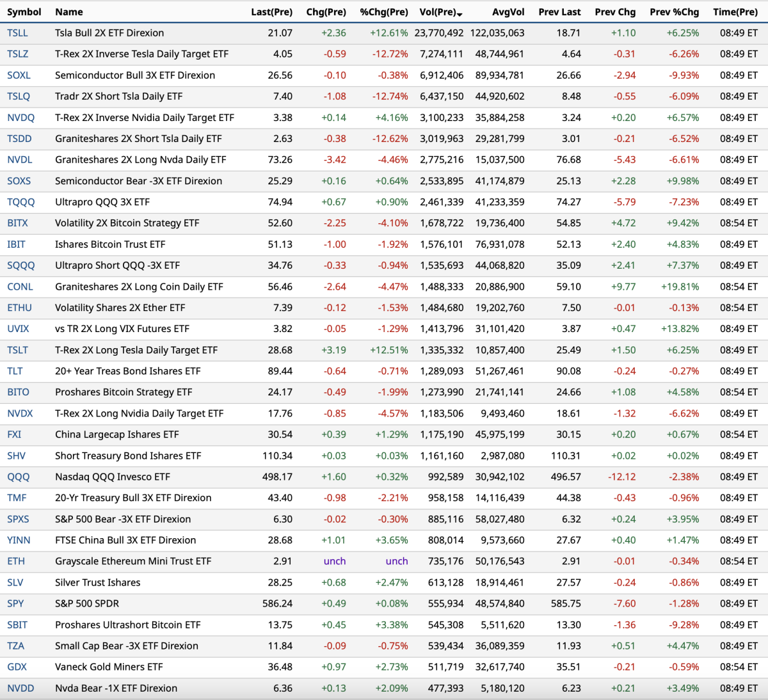Click the SOXL symbol link
768x700 pixels.
pyautogui.click(x=19, y=76)
